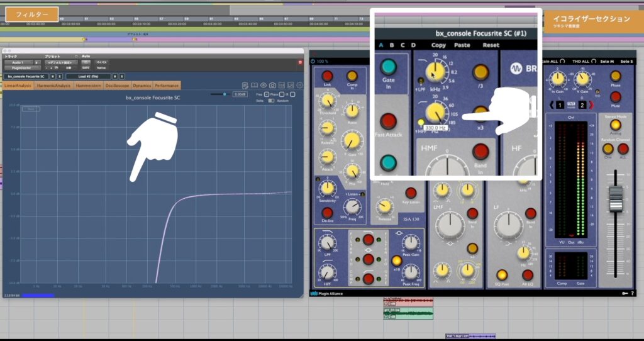Open the Audio 1 track selector

(18, 62)
